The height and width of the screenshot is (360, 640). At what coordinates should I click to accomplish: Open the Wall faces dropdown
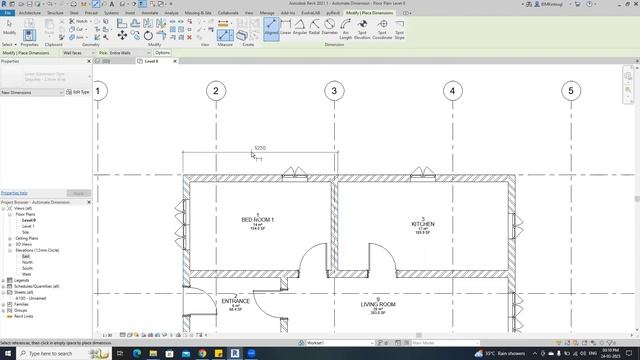[x=78, y=53]
